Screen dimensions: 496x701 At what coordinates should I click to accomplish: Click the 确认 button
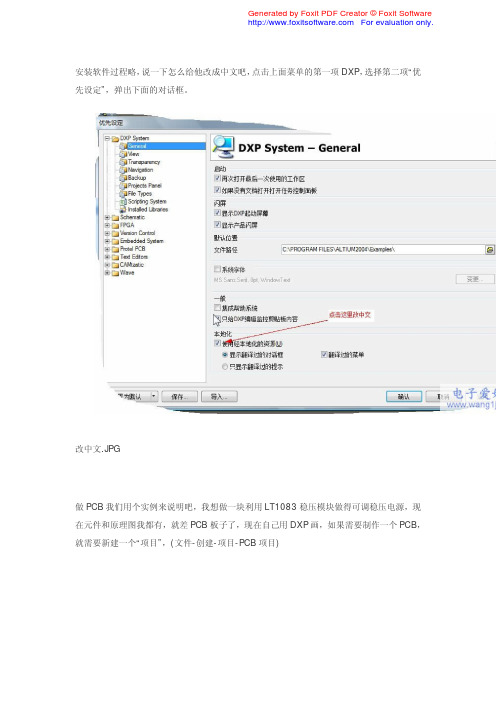pos(404,397)
